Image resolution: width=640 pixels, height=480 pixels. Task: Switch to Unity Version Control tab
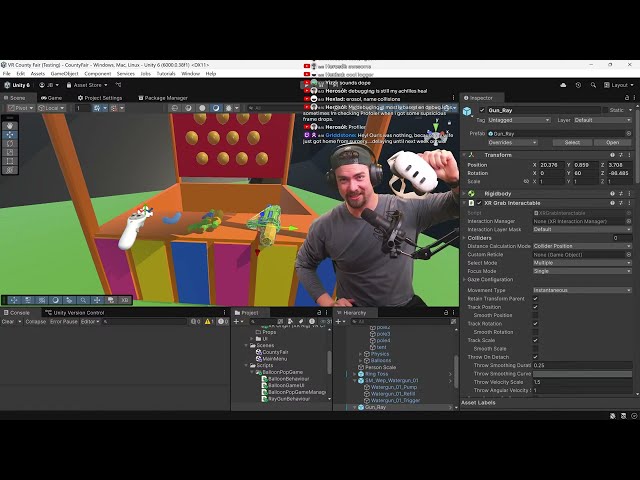(x=75, y=313)
